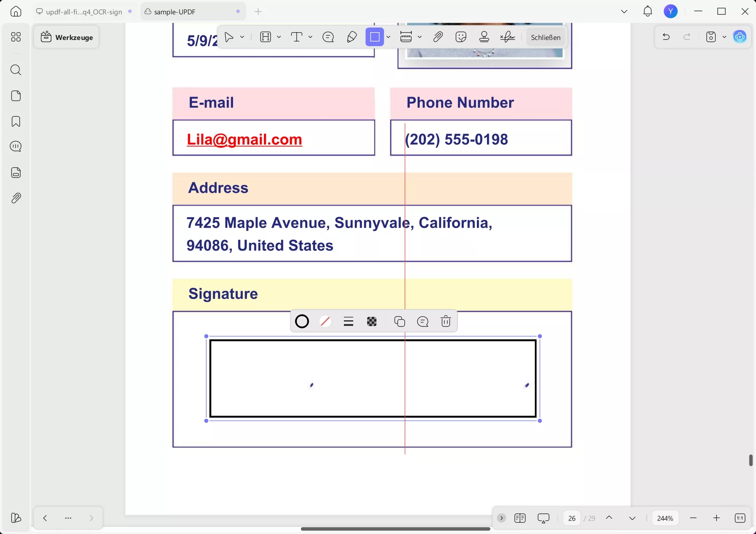Viewport: 756px width, 534px height.
Task: Open the Werkzeuge menu
Action: click(67, 37)
